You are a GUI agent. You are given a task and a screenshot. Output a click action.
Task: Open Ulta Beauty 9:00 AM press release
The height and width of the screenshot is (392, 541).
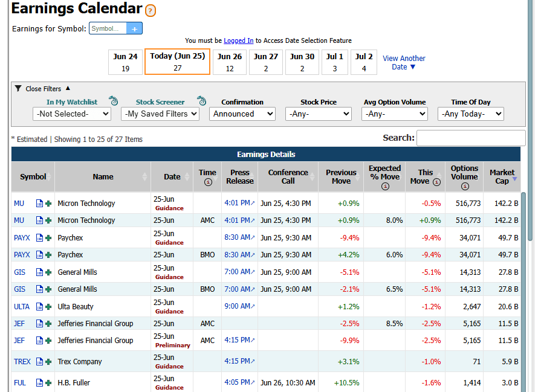(x=239, y=306)
